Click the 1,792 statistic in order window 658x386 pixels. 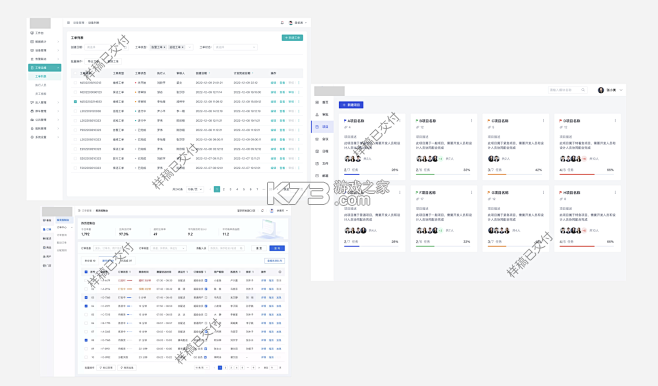(86, 234)
